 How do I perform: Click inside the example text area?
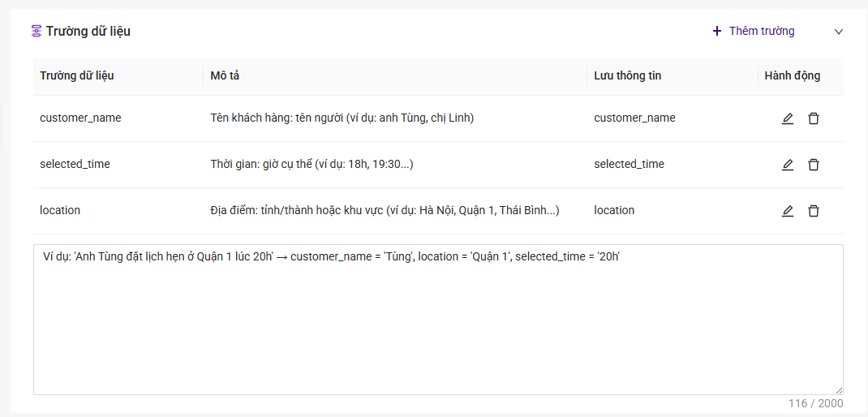click(438, 320)
